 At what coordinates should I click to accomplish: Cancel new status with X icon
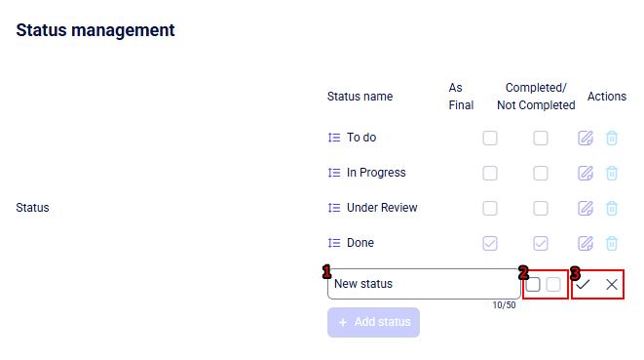612,284
